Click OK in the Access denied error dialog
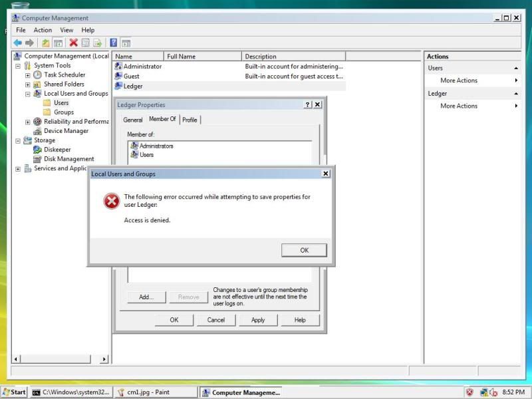This screenshot has width=532, height=399. tap(304, 250)
